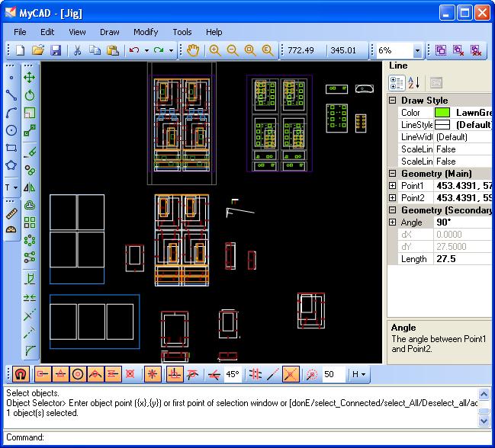495x448 pixels.
Task: Select the Move tool with four arrows
Action: 30,77
